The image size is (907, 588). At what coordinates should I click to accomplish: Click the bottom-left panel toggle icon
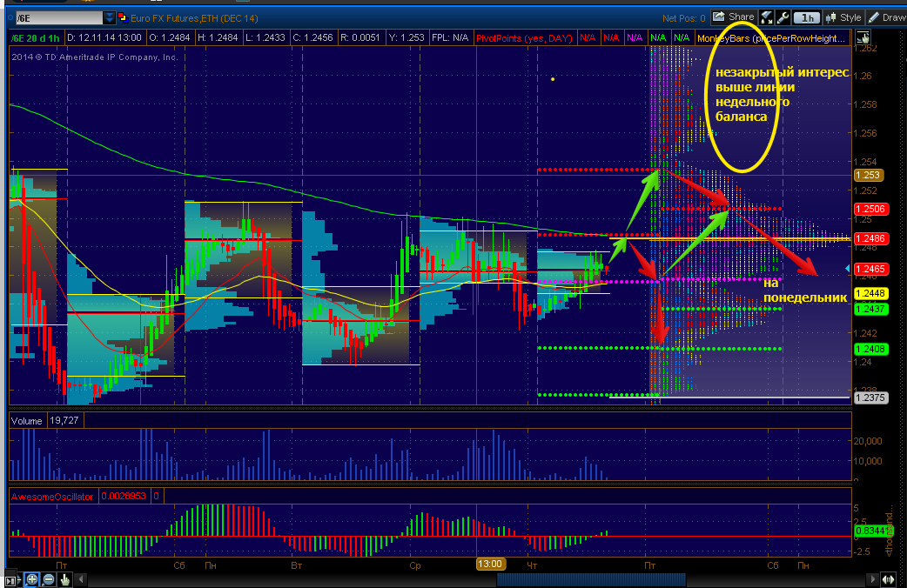pyautogui.click(x=10, y=579)
